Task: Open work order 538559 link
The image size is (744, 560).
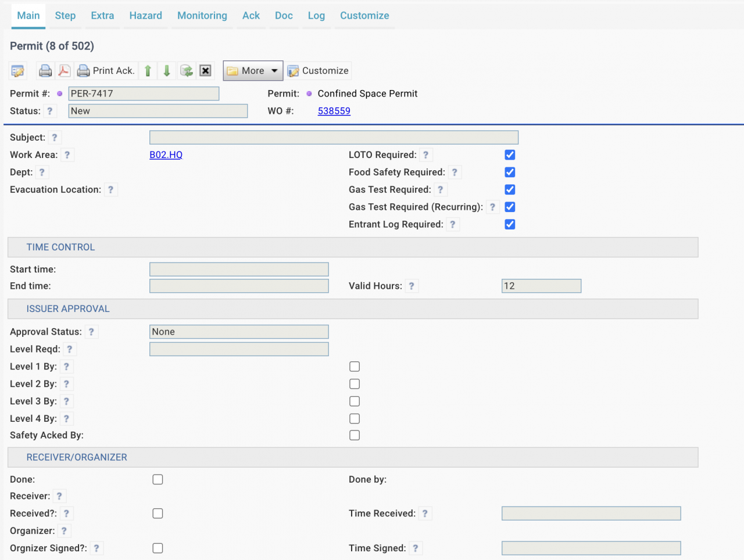Action: click(x=334, y=111)
